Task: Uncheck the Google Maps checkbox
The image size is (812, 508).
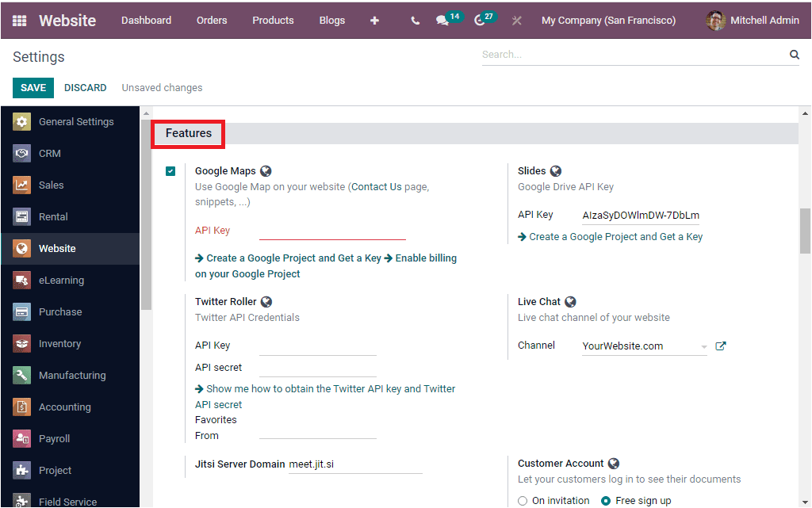Action: [170, 170]
